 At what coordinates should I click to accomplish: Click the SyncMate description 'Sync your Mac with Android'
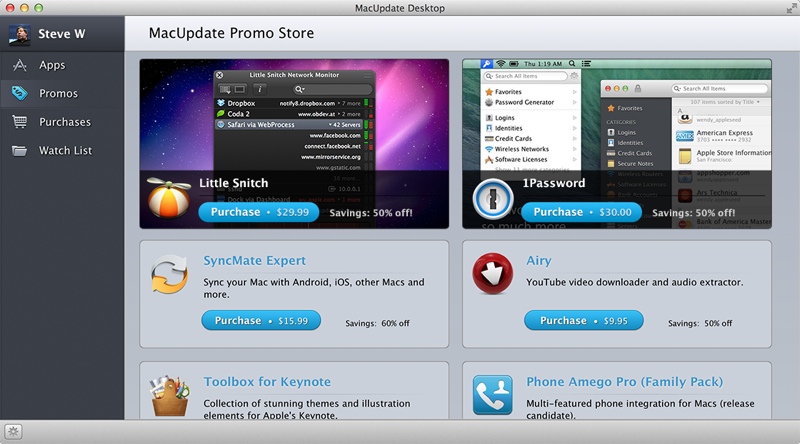coord(314,288)
